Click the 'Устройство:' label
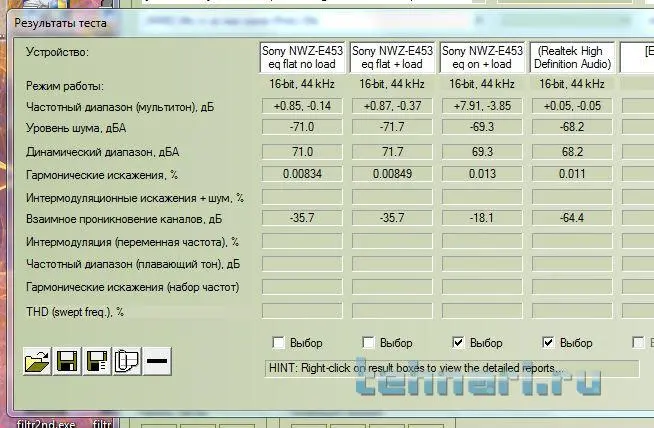Screen dimensions: 654x428 coord(57,52)
